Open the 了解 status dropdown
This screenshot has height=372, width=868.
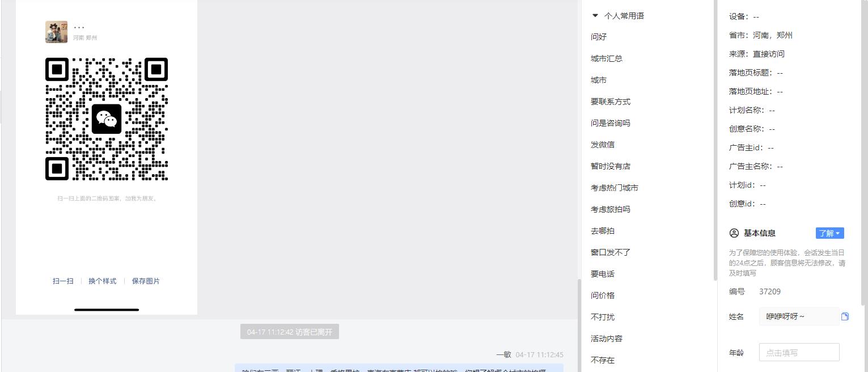830,233
